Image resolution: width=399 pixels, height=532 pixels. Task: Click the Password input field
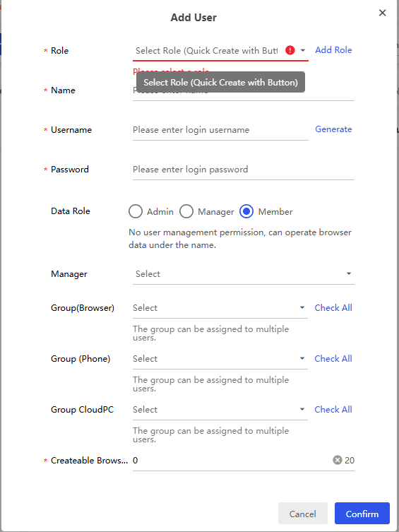coord(244,170)
